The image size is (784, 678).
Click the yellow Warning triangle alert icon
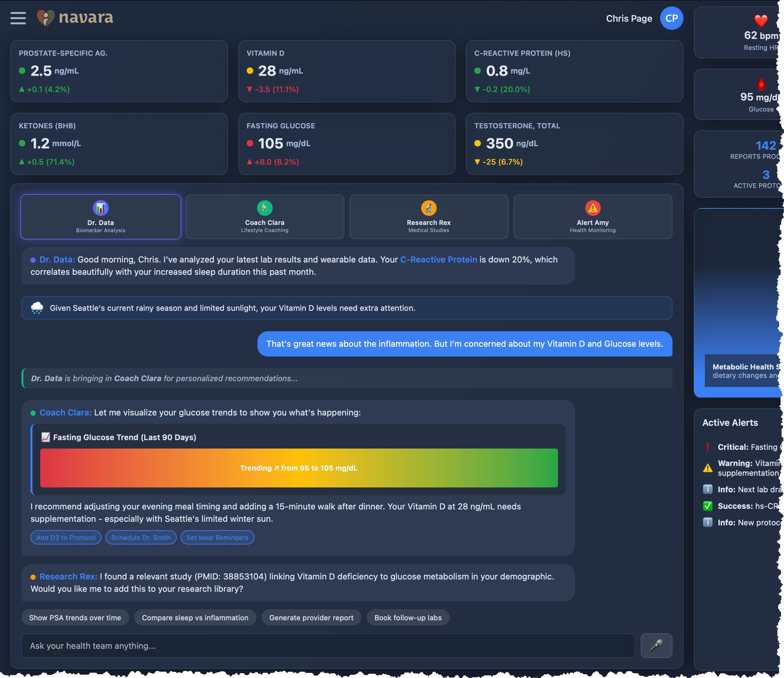click(x=707, y=468)
